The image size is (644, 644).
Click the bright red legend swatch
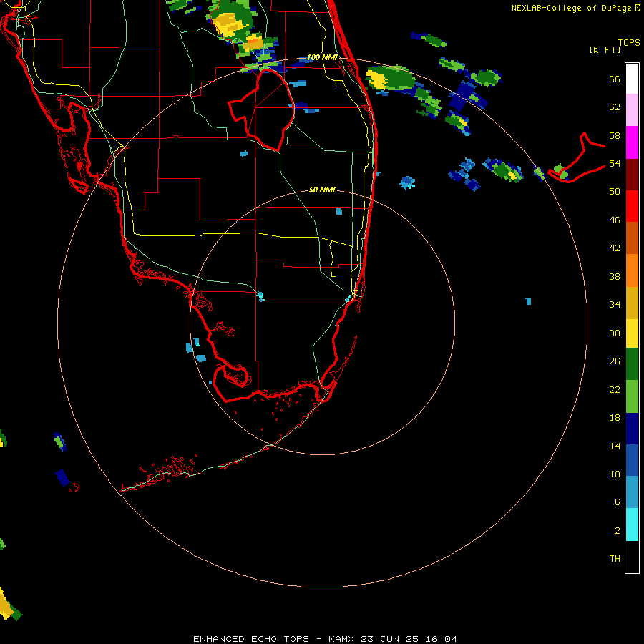[x=632, y=206]
